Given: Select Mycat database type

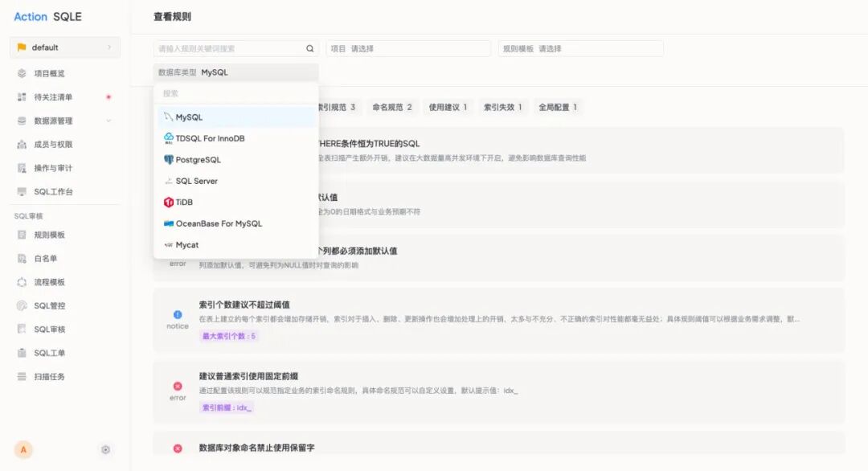Looking at the screenshot, I should click(235, 245).
